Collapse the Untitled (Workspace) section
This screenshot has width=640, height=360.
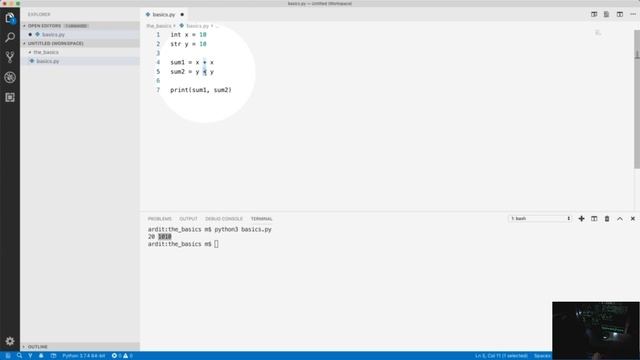click(x=80, y=43)
